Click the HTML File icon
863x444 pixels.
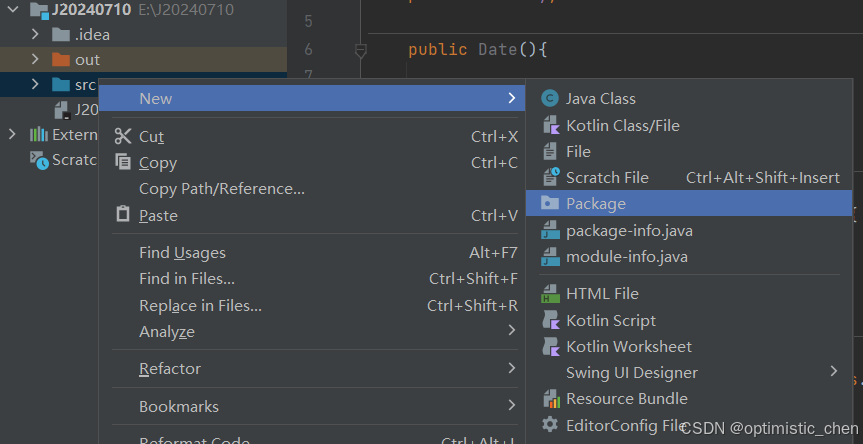[549, 293]
